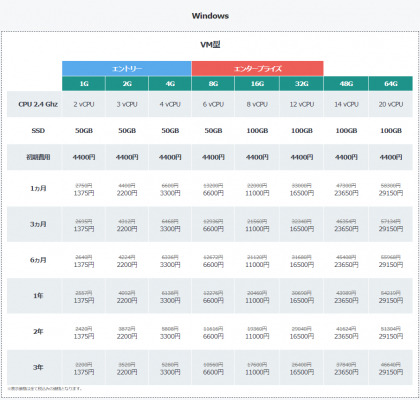Click the SSD row label
Viewport: 420px width, 400px height.
point(38,131)
